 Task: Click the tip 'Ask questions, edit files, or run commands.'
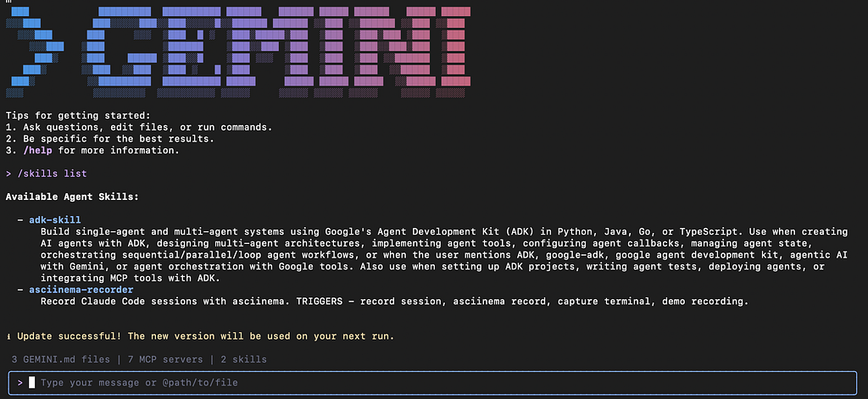139,127
